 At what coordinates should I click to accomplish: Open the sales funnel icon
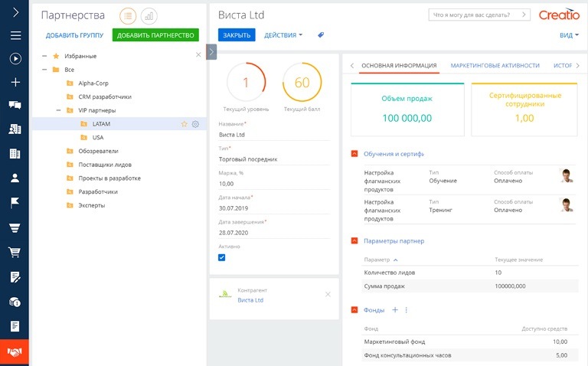coord(15,227)
